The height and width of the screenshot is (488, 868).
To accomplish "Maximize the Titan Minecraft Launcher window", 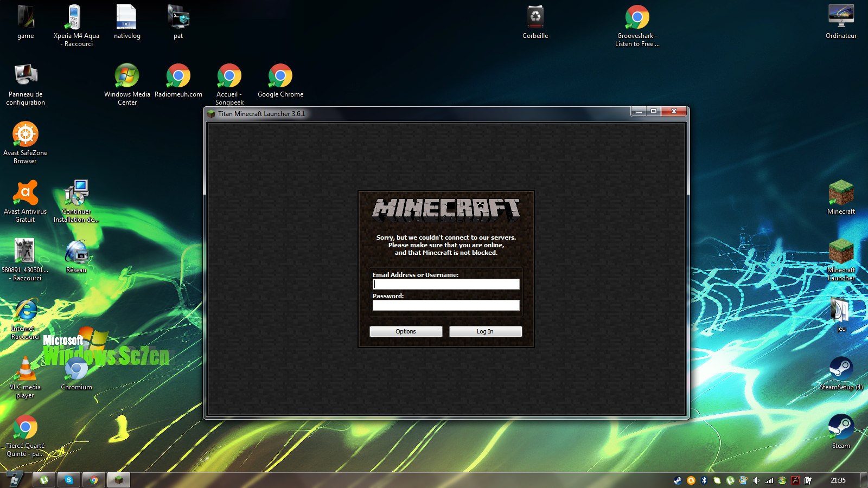I will [654, 112].
